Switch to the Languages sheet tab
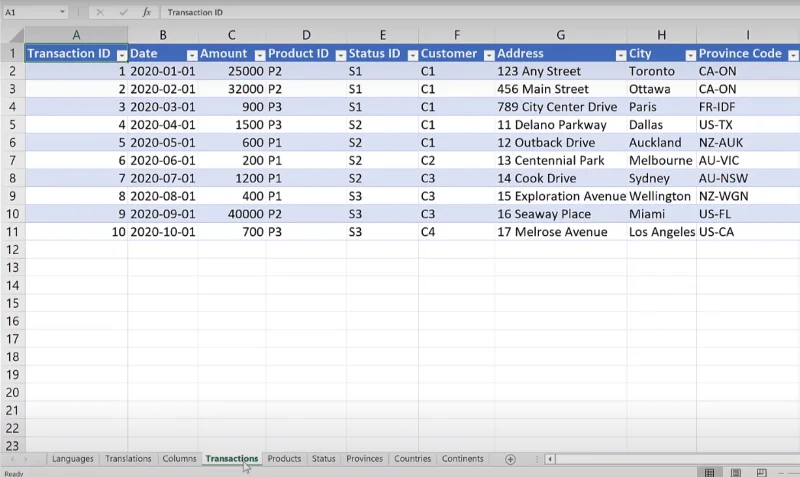 [x=72, y=459]
